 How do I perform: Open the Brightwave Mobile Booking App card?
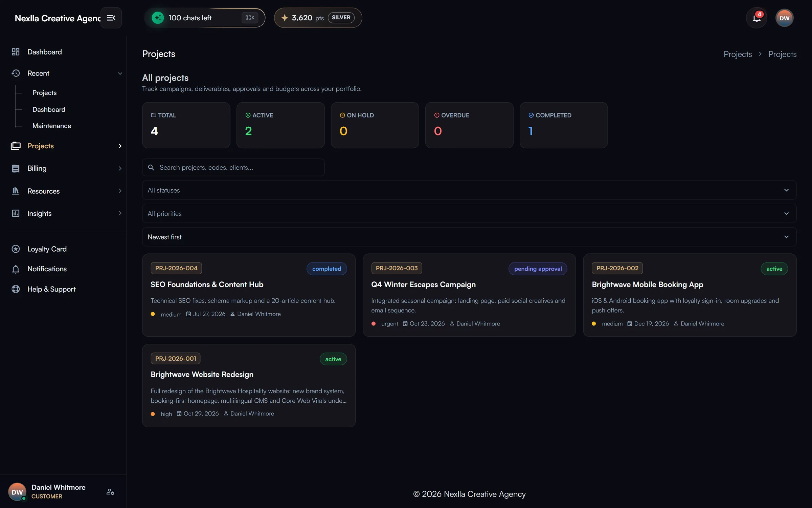coord(690,295)
